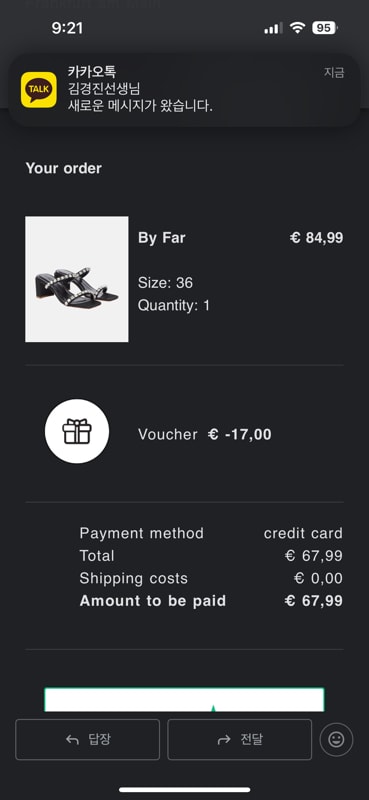Tap the home indicator bar at bottom
The image size is (369, 800).
tap(185, 789)
